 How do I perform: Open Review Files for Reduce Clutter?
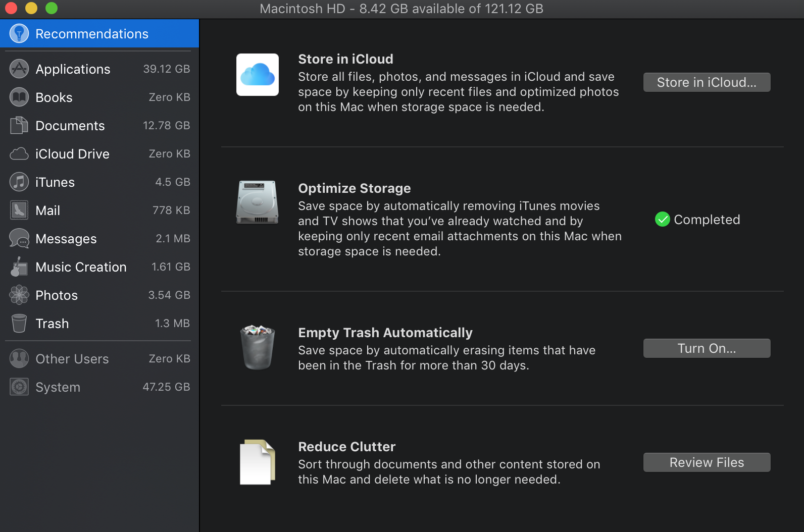click(x=707, y=462)
